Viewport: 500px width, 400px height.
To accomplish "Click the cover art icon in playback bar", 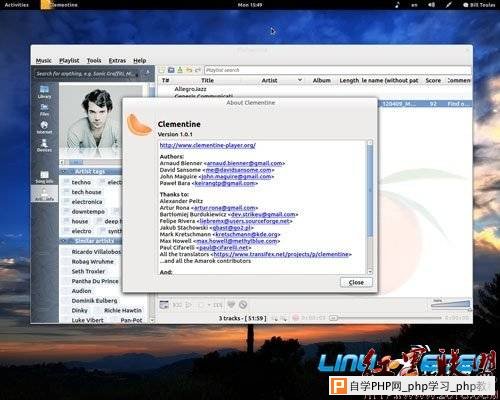I will (164, 304).
